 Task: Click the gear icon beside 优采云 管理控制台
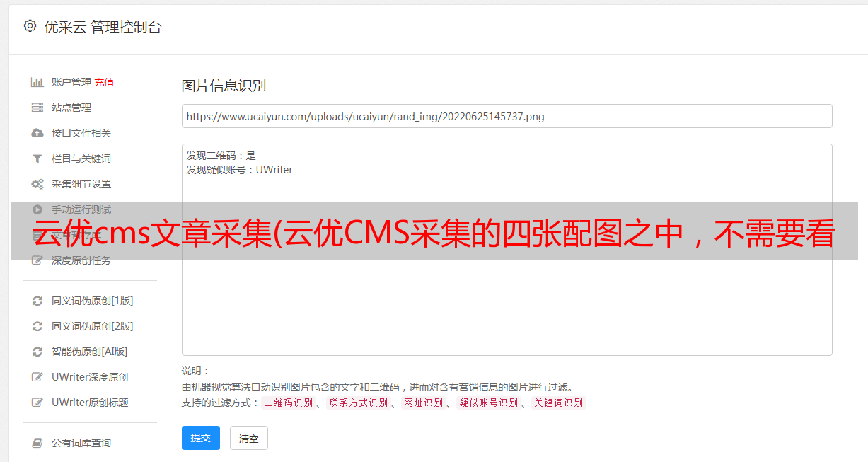[x=30, y=26]
